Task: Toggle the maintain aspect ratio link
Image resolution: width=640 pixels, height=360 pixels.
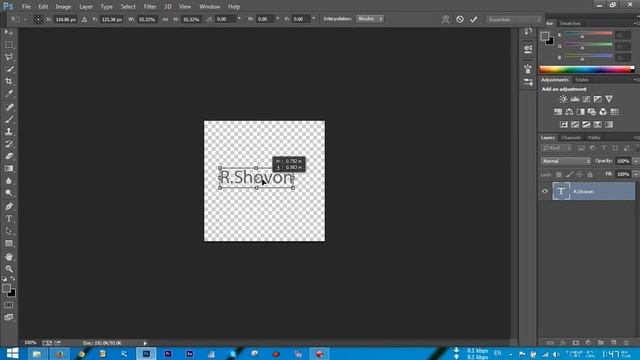Action: (165, 19)
